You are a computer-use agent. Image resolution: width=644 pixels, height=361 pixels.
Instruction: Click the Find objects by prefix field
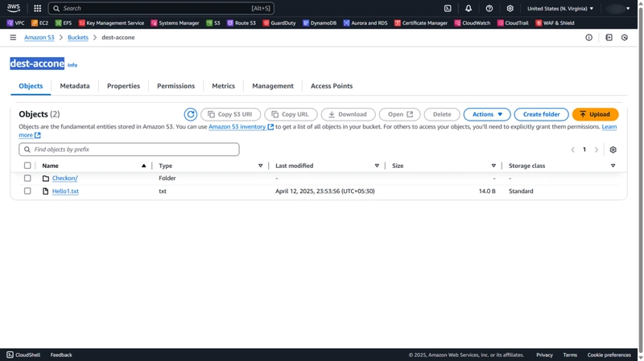pos(129,150)
